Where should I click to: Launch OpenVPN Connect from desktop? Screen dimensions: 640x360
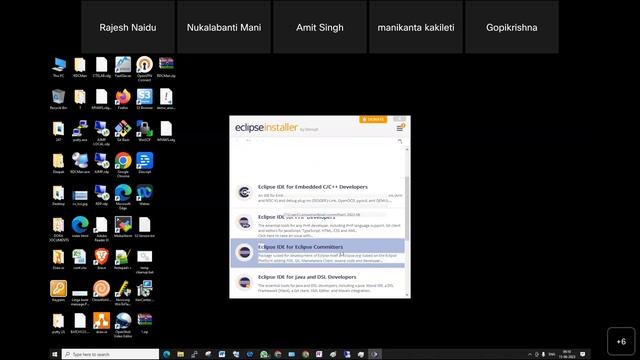point(144,69)
